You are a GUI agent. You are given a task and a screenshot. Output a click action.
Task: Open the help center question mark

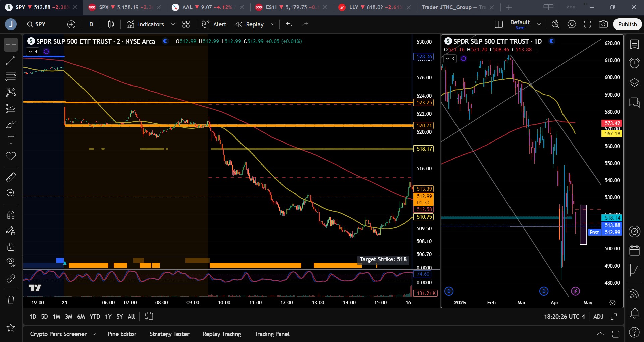pos(634,332)
